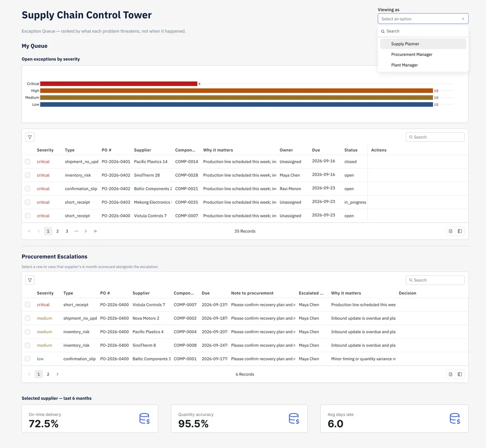
Task: Click database icon on Quantity accuracy card
Action: click(x=294, y=418)
